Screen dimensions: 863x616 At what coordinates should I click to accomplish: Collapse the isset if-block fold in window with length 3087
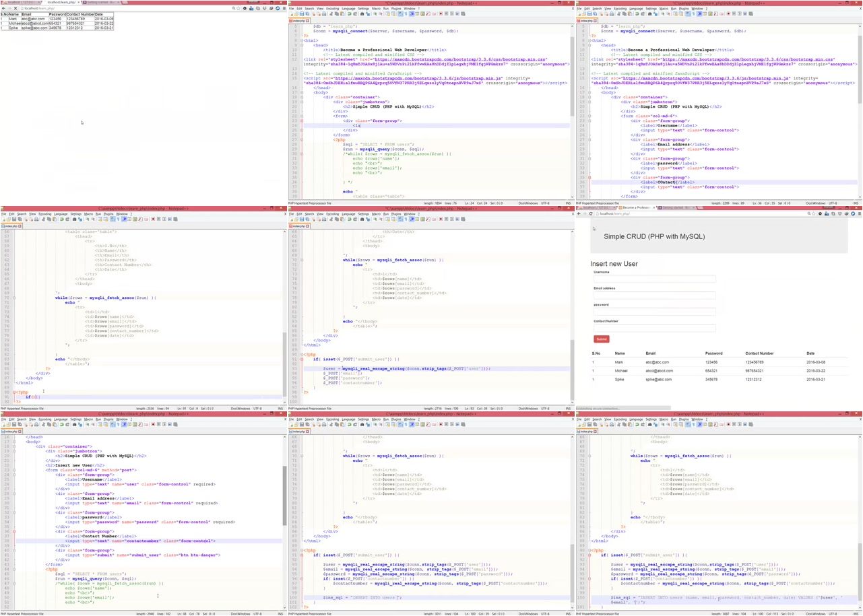pyautogui.click(x=589, y=555)
